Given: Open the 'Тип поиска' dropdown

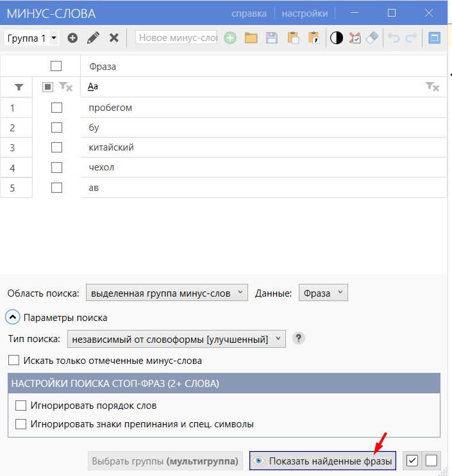Looking at the screenshot, I should (176, 339).
